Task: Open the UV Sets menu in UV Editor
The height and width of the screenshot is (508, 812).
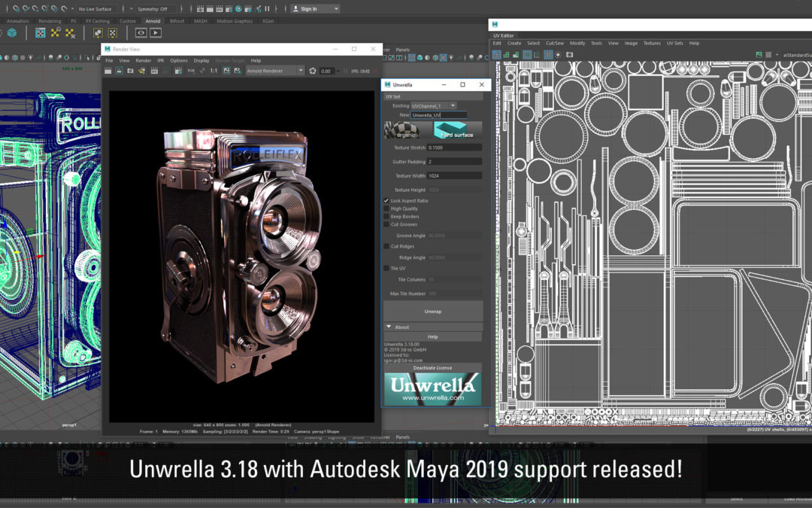Action: click(674, 44)
